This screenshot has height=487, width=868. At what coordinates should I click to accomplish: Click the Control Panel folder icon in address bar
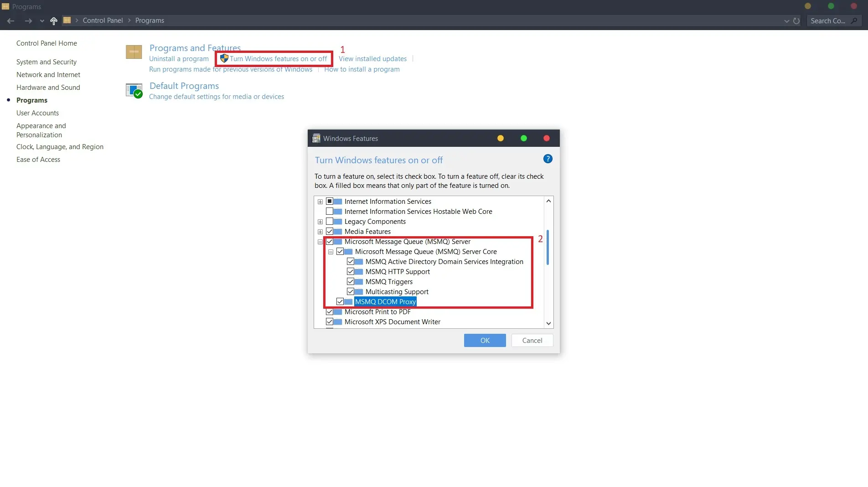(67, 20)
